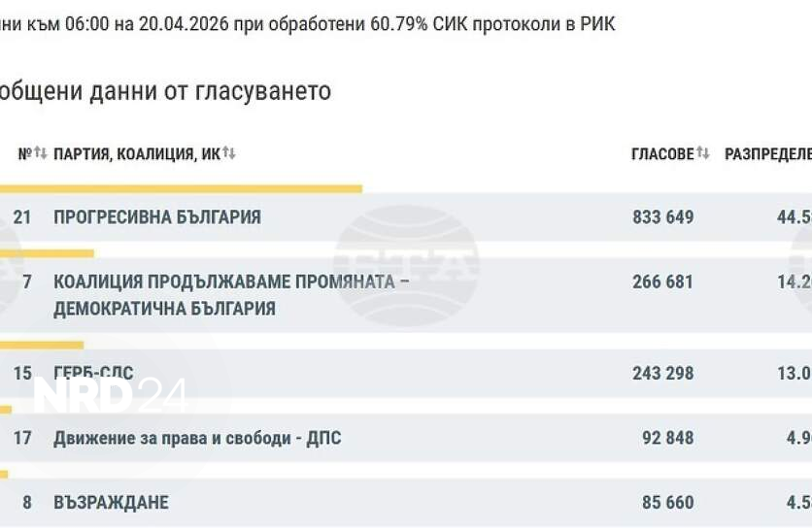The image size is (812, 530).
Task: Open the ПРОГРЕСИВНА БЪЛГАРИЯ party row
Action: [157, 217]
